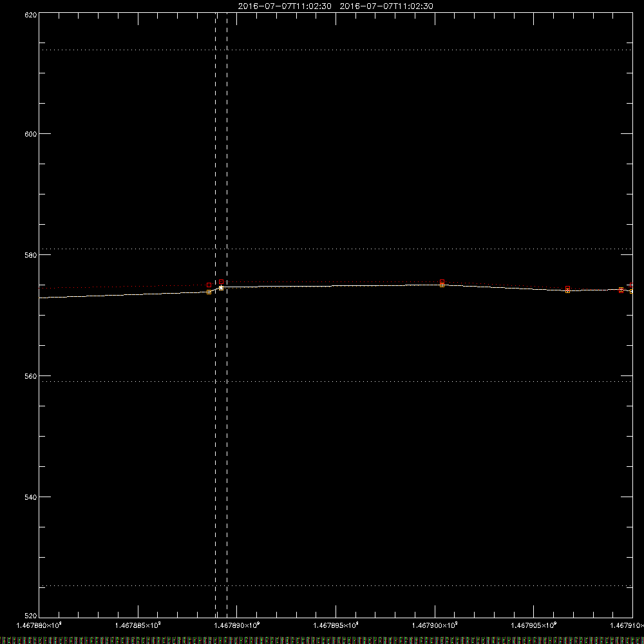Click the left vertical dashed line

[215, 315]
